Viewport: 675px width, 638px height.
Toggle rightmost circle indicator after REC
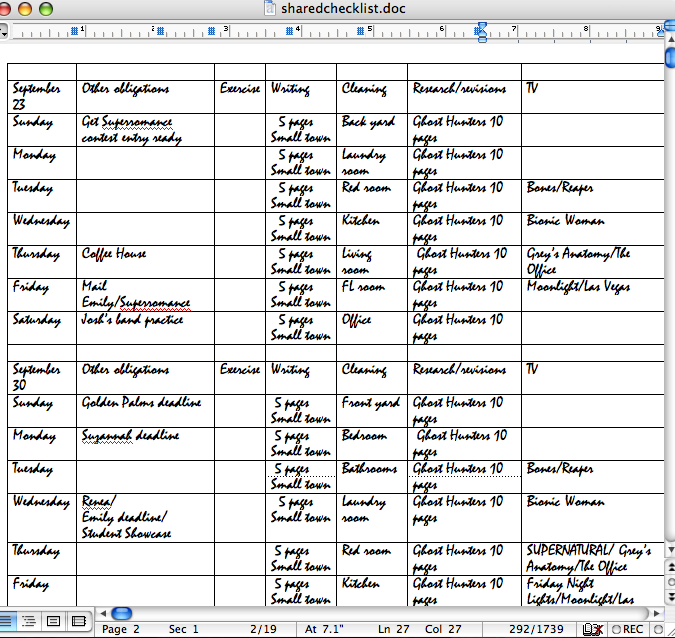[658, 629]
